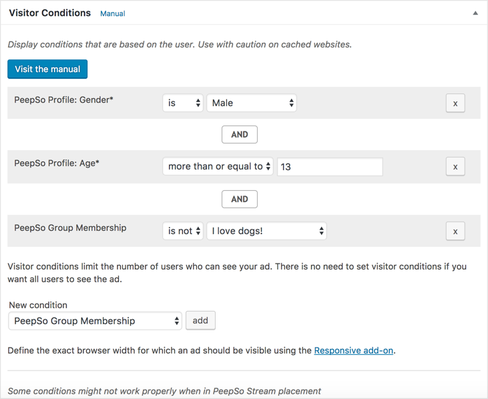Open the 'I love dogs!' group dropdown
Image resolution: width=488 pixels, height=399 pixels.
[x=266, y=231]
